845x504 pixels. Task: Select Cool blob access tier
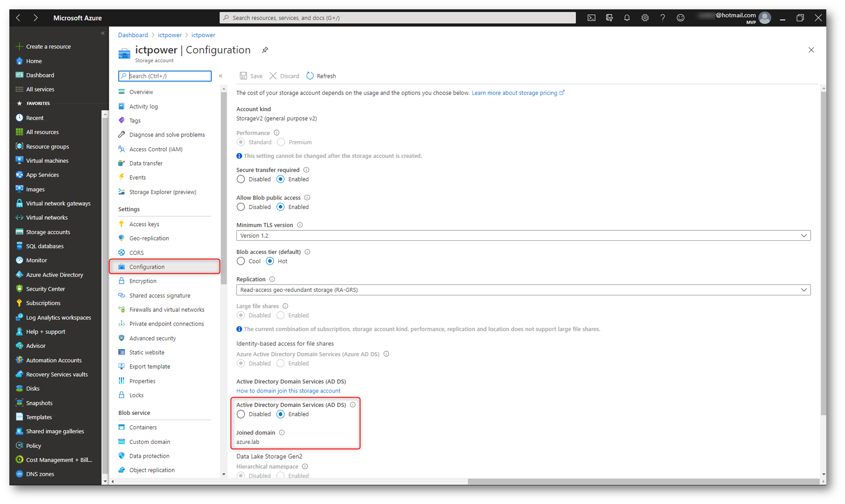click(241, 261)
